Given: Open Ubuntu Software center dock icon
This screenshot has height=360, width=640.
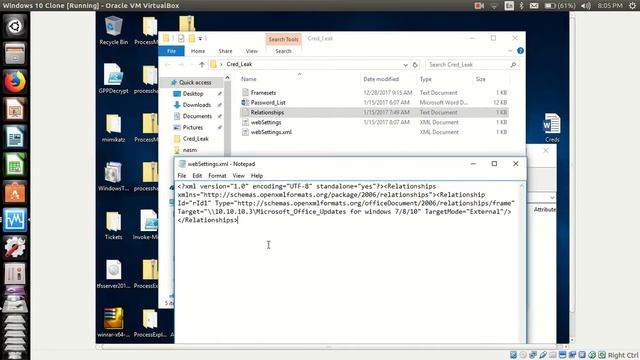Looking at the screenshot, I should [x=15, y=192].
